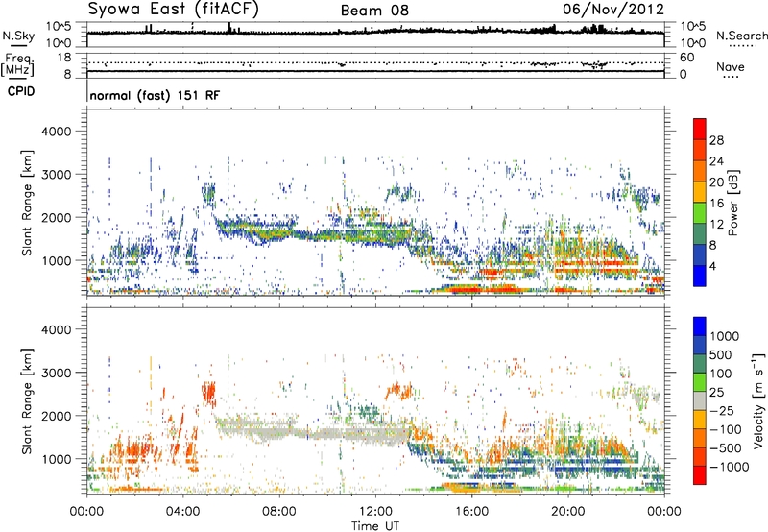Click "4000" tick on the power panel
Viewport: 768px width, 532px height.
(x=57, y=132)
